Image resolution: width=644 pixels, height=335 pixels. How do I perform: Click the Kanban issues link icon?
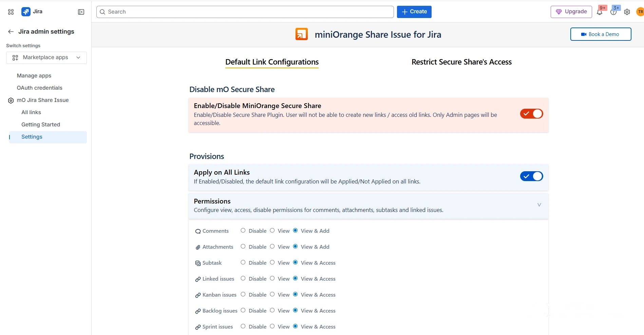click(x=198, y=295)
